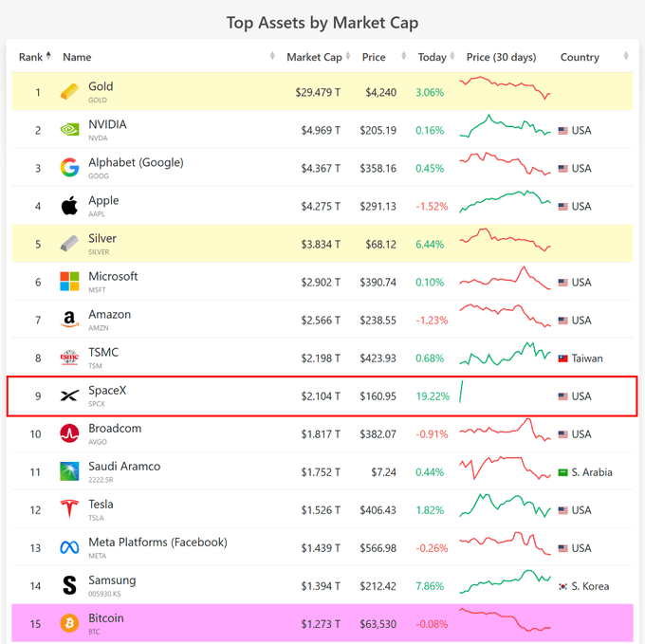Click the NVIDIA logo icon
Screen dimensions: 645x644
click(69, 130)
